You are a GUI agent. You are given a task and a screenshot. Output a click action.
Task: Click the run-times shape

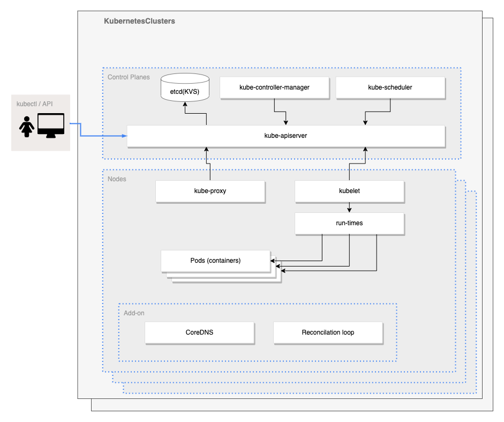pos(349,224)
